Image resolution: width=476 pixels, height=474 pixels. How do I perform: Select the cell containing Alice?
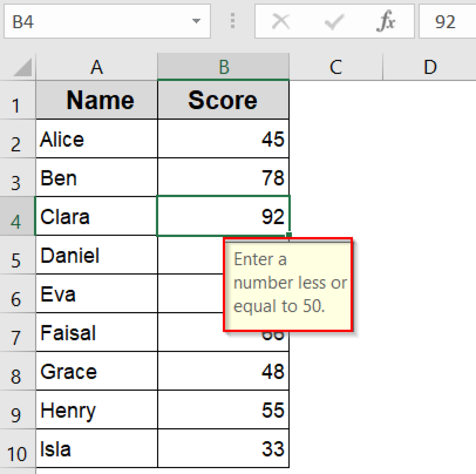click(x=96, y=139)
